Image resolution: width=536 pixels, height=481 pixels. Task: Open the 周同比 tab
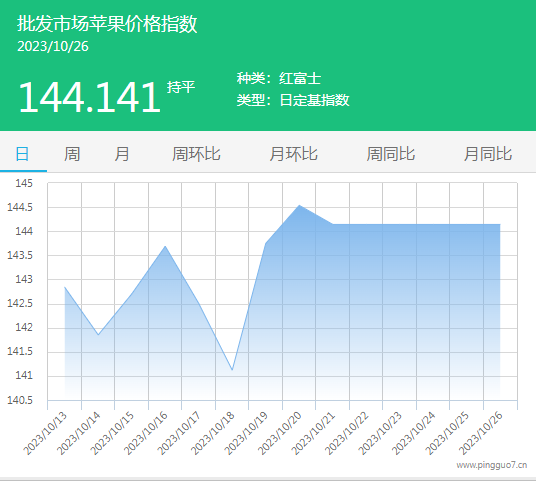point(391,154)
